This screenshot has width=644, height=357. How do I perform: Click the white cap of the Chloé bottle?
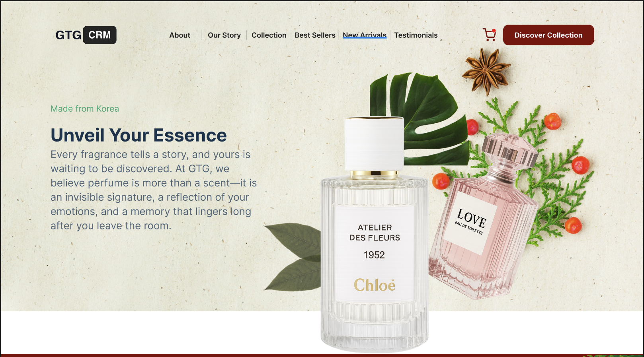point(374,144)
